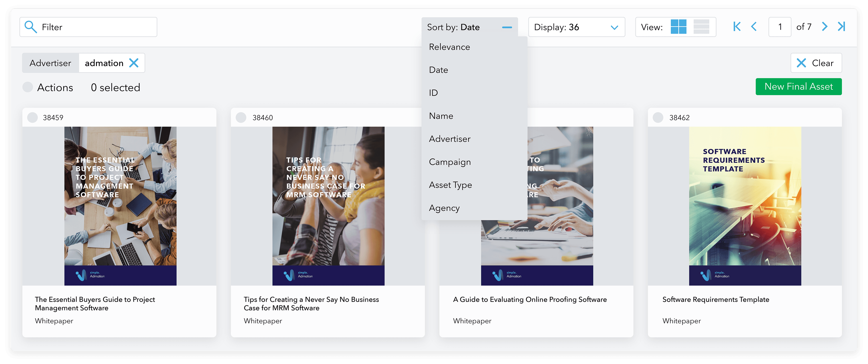Tick the checkbox for asset 38462
The image size is (868, 364).
click(x=658, y=117)
